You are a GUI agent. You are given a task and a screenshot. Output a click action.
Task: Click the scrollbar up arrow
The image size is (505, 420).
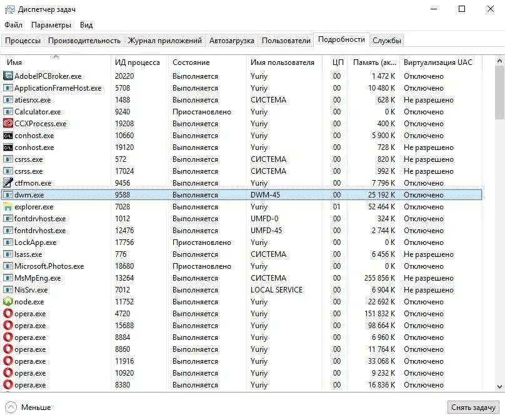click(499, 61)
